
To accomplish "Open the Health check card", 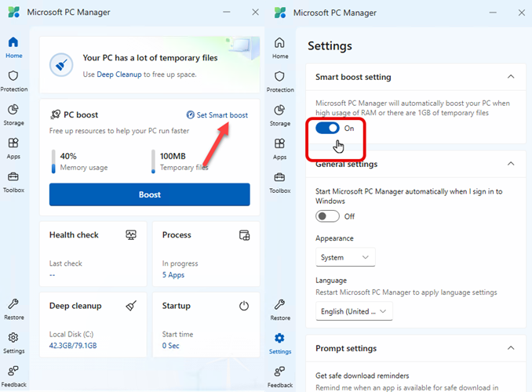I will (x=93, y=252).
